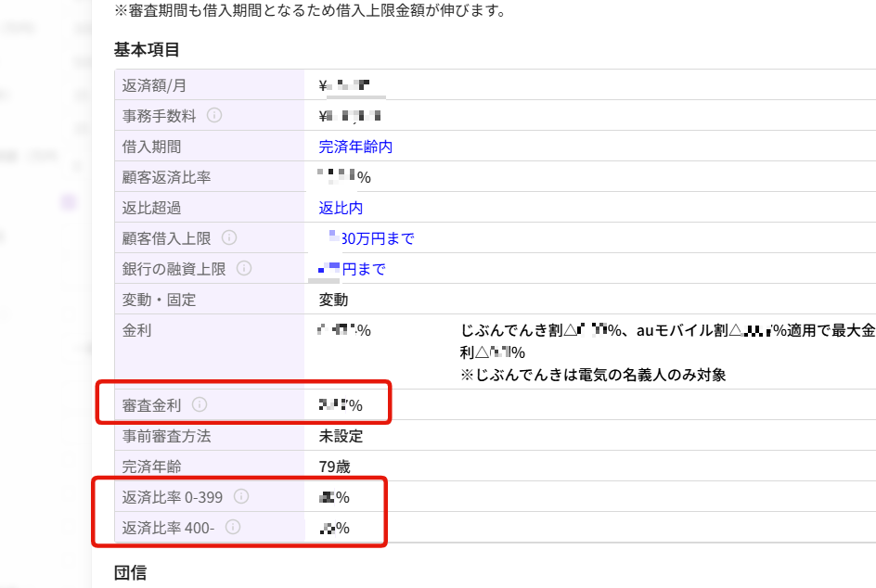Open the info icon beside 返済比率 400-
876x588 pixels.
(233, 527)
